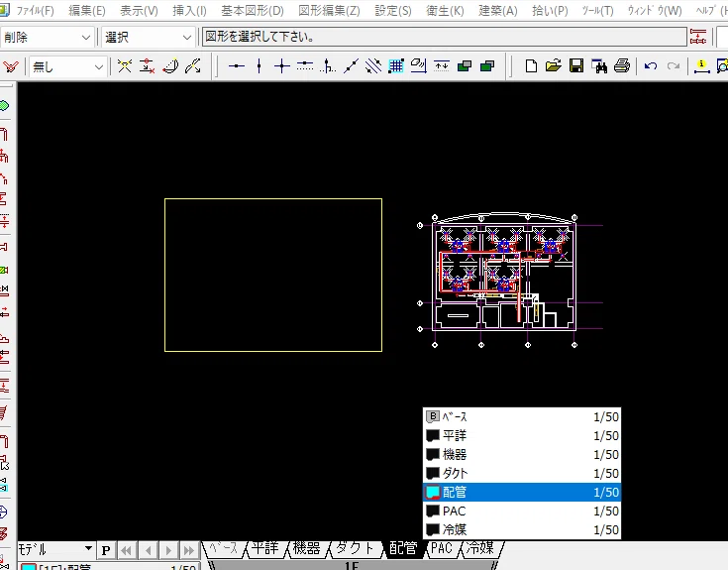The height and width of the screenshot is (570, 728).
Task: Switch to the 冷媒 bottom tab
Action: 480,549
